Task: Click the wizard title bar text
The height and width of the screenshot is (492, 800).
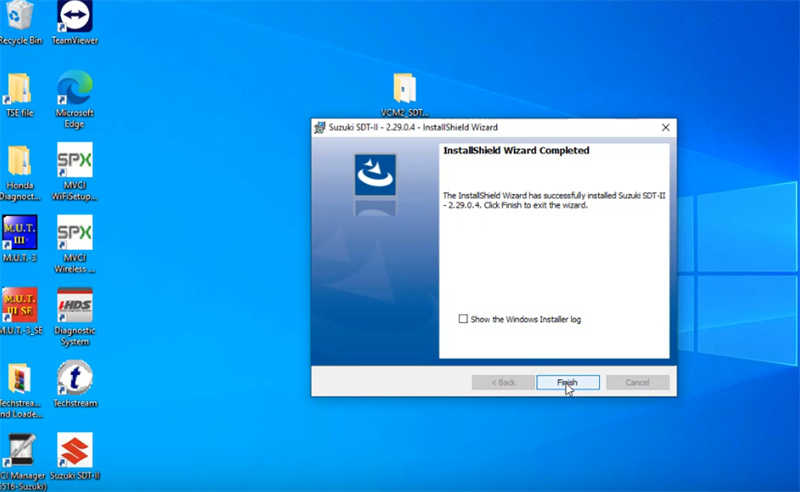Action: pyautogui.click(x=413, y=128)
